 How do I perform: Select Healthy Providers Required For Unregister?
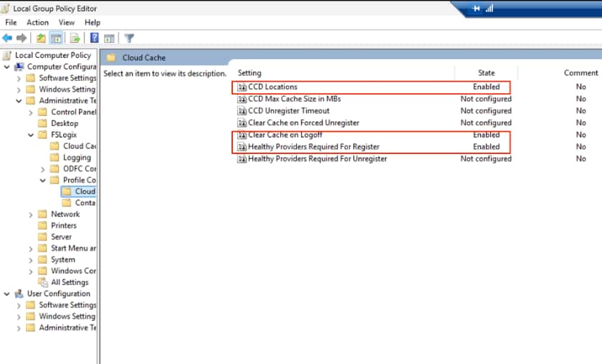point(317,158)
